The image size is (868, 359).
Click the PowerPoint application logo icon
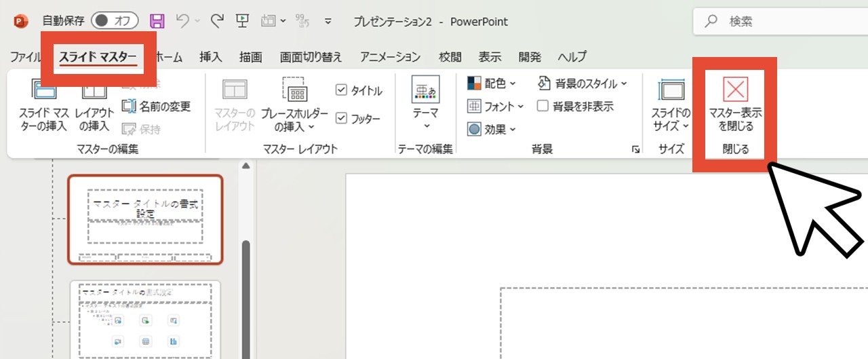[20, 21]
